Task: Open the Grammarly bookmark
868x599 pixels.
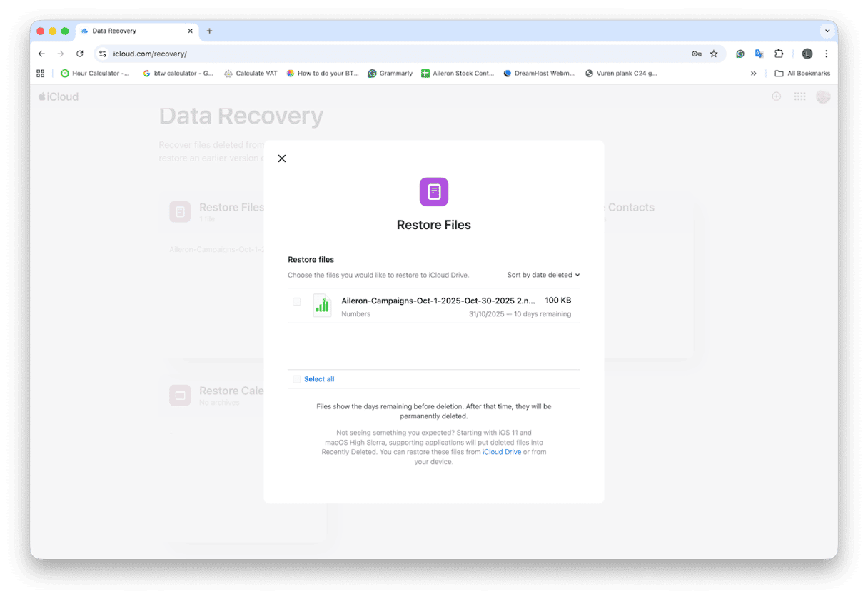Action: pos(390,73)
